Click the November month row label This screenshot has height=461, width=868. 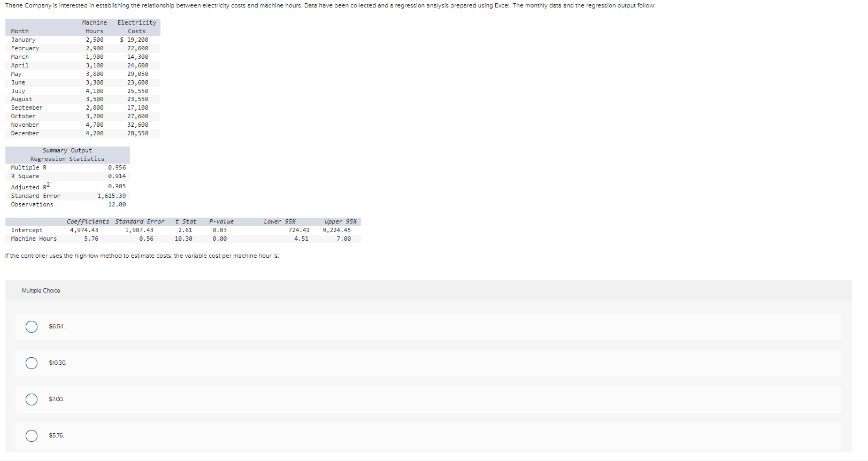pyautogui.click(x=25, y=125)
